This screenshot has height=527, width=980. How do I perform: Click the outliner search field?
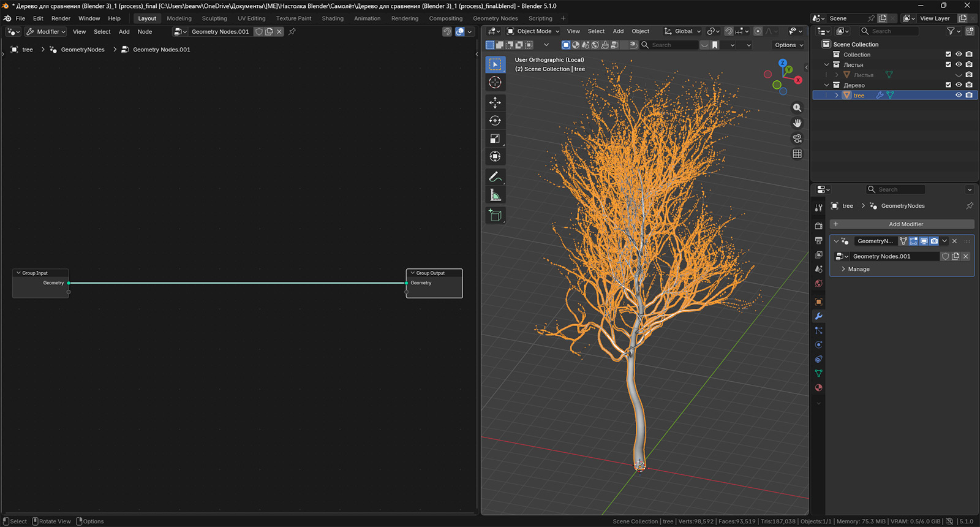[889, 31]
